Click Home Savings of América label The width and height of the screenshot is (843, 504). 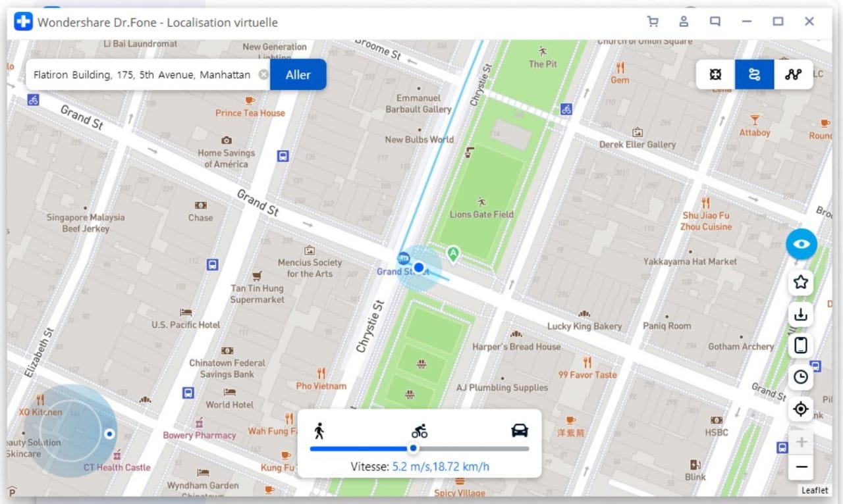point(227,158)
